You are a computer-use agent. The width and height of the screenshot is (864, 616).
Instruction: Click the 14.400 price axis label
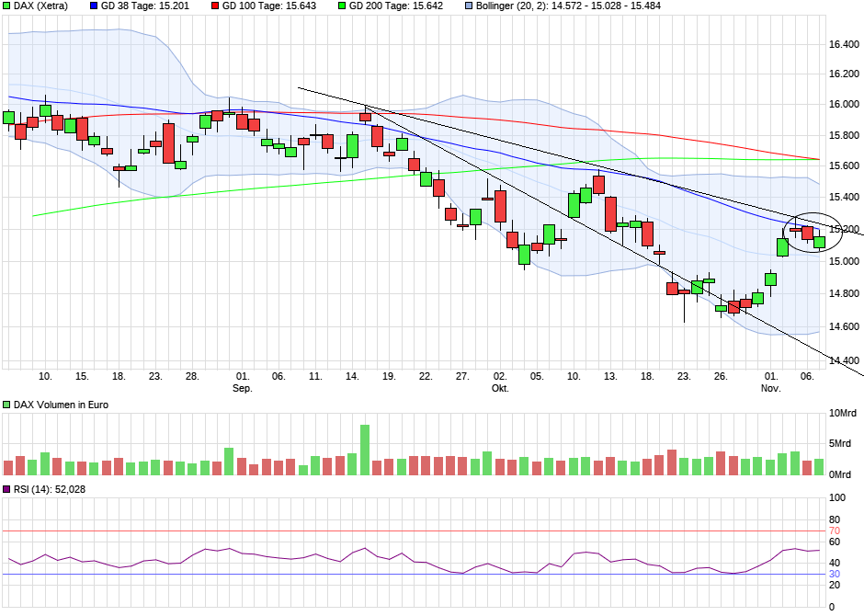pos(844,360)
